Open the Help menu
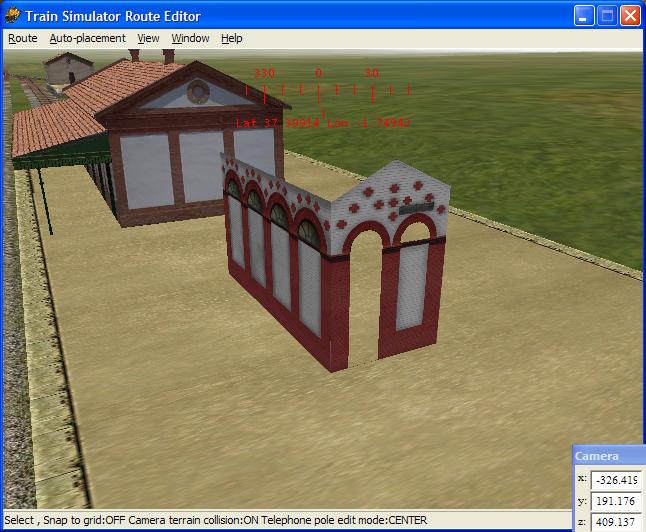Viewport: 646px width, 532px height. [x=232, y=38]
